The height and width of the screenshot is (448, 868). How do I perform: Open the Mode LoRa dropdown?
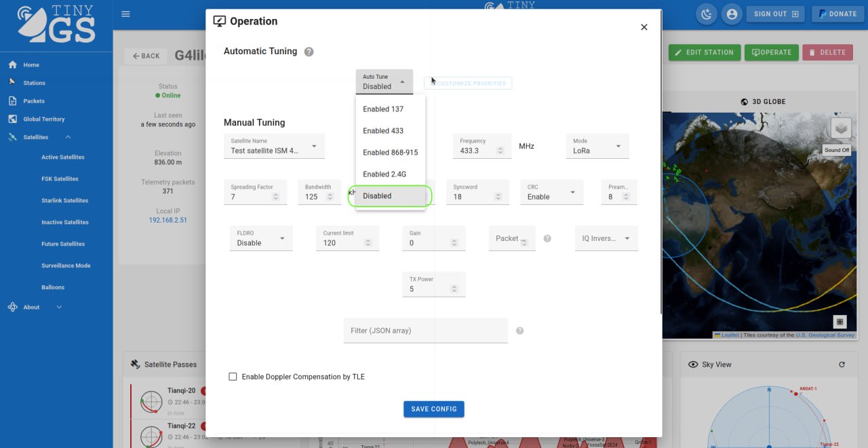(x=597, y=146)
